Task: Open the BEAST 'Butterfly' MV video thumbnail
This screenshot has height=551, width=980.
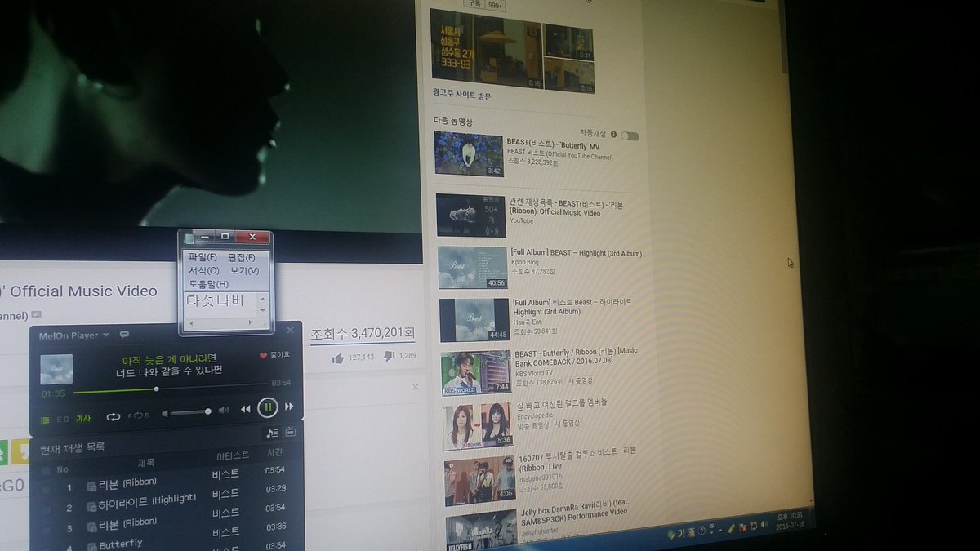Action: coord(468,153)
